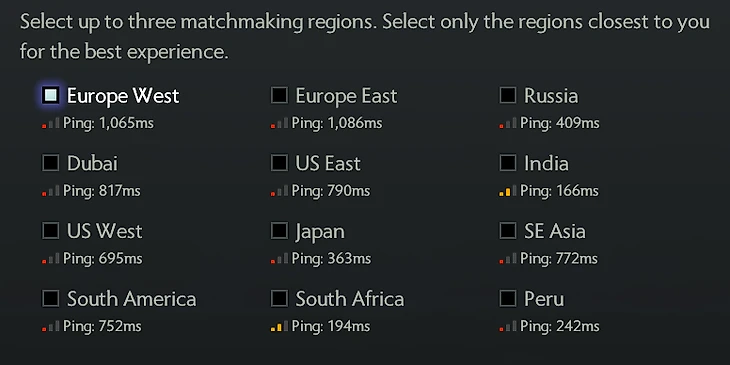Click the Peru ping signal icon
Image resolution: width=730 pixels, height=365 pixels.
tap(508, 326)
